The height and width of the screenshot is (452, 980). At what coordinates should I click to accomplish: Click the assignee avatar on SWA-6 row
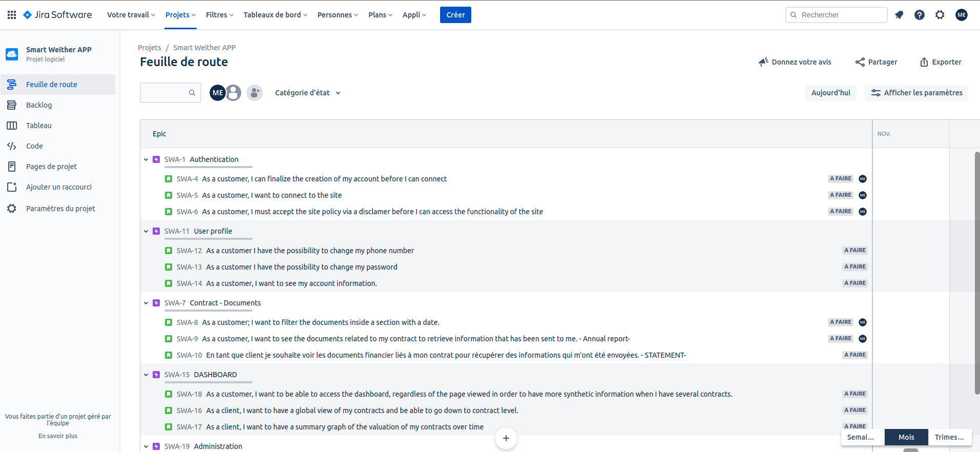pos(863,212)
